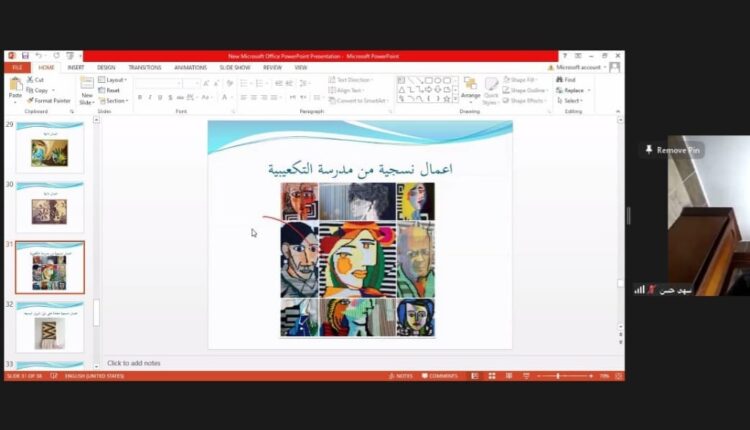Select the Format Painter tool

30,101
